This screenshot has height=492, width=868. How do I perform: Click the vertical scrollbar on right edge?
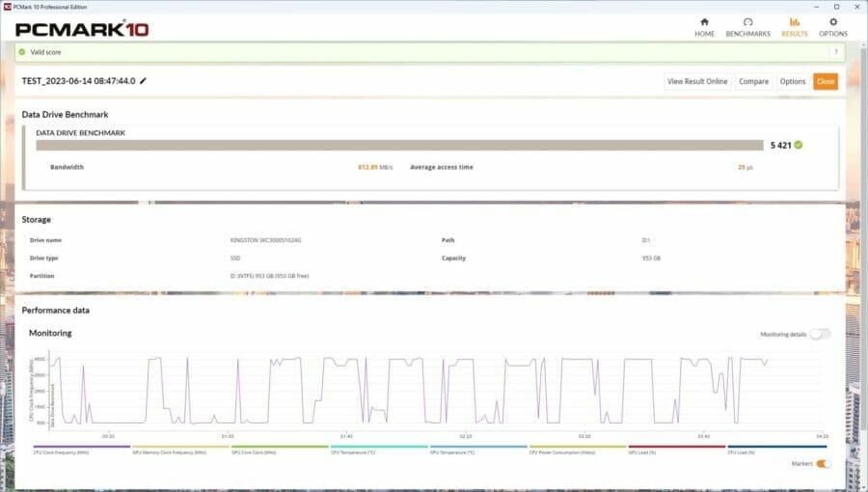coord(865,238)
